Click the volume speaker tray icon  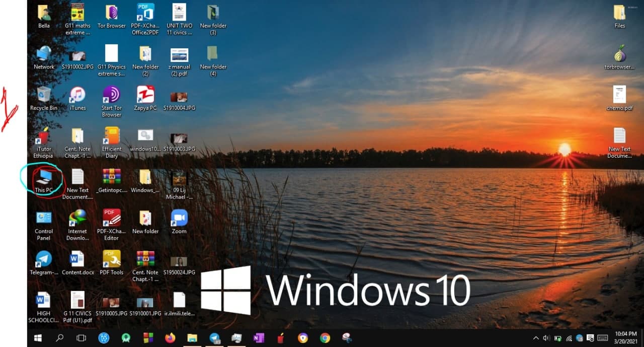coord(546,338)
